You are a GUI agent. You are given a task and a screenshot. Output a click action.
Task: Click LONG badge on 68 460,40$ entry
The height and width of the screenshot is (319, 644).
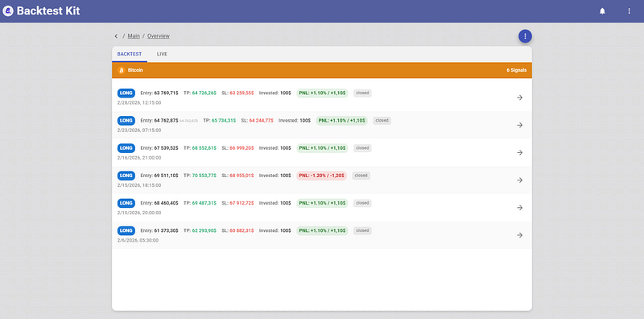(126, 203)
